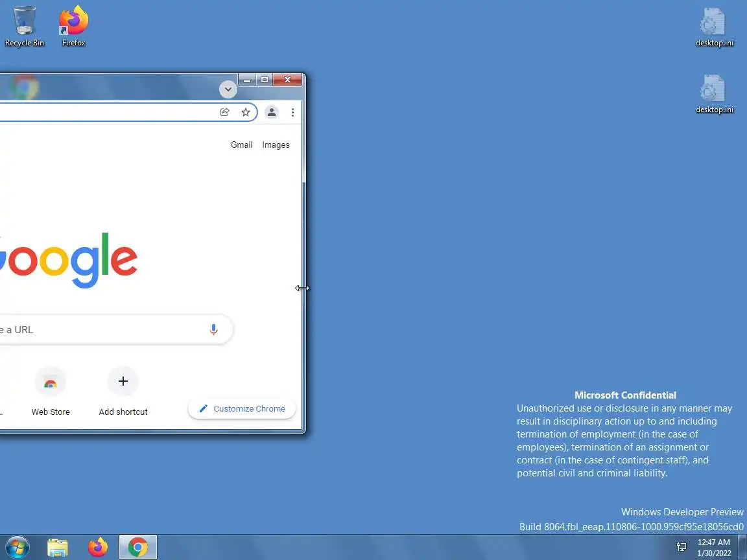The height and width of the screenshot is (560, 747).
Task: Open the Windows Start orb
Action: [18, 547]
